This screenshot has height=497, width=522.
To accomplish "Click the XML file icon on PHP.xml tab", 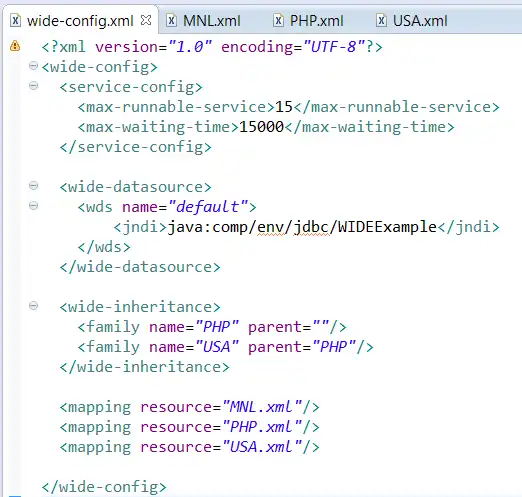I will (x=278, y=21).
